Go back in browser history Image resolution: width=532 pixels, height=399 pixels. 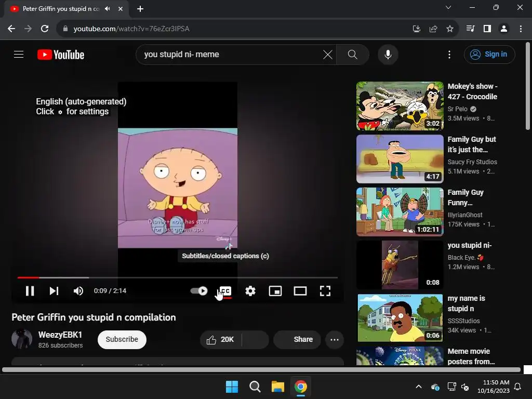click(x=11, y=29)
